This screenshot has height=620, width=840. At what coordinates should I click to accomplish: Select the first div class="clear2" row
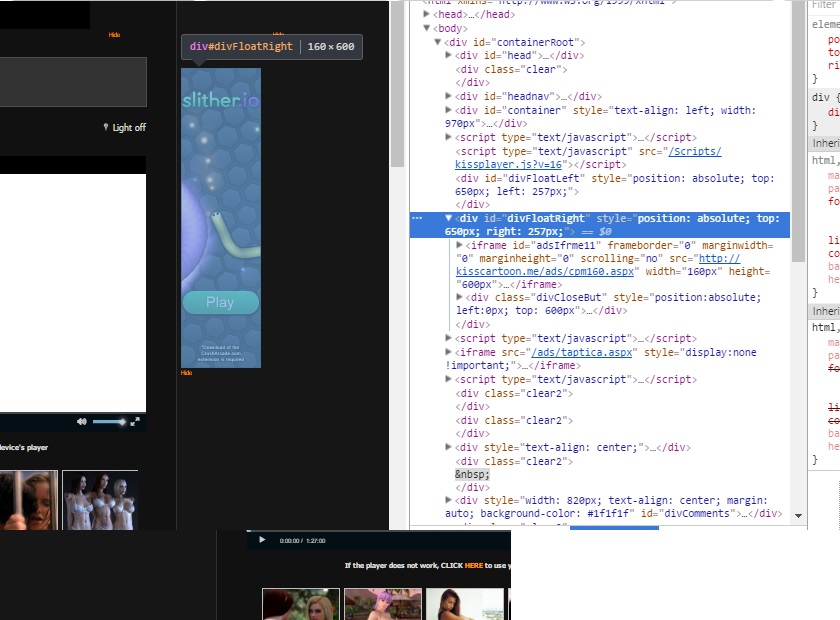pos(514,393)
